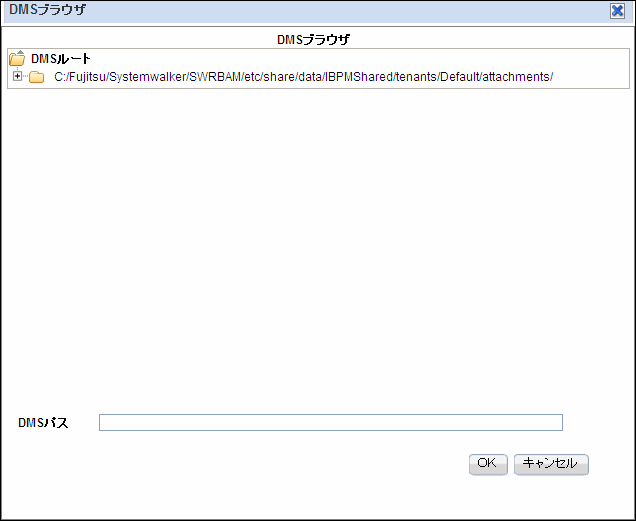Open the C:/Fujitsu/Systemwalker/SWRBAM attachments path link
The image size is (636, 521).
303,77
